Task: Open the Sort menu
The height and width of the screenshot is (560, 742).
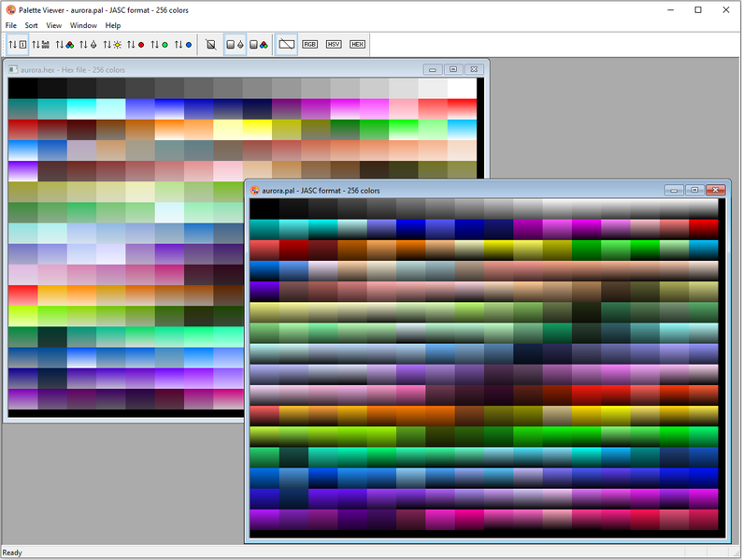Action: [x=31, y=25]
